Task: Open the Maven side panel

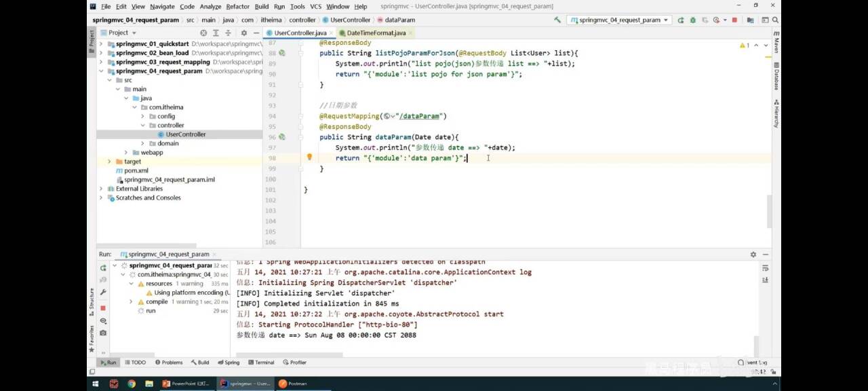Action: click(776, 43)
